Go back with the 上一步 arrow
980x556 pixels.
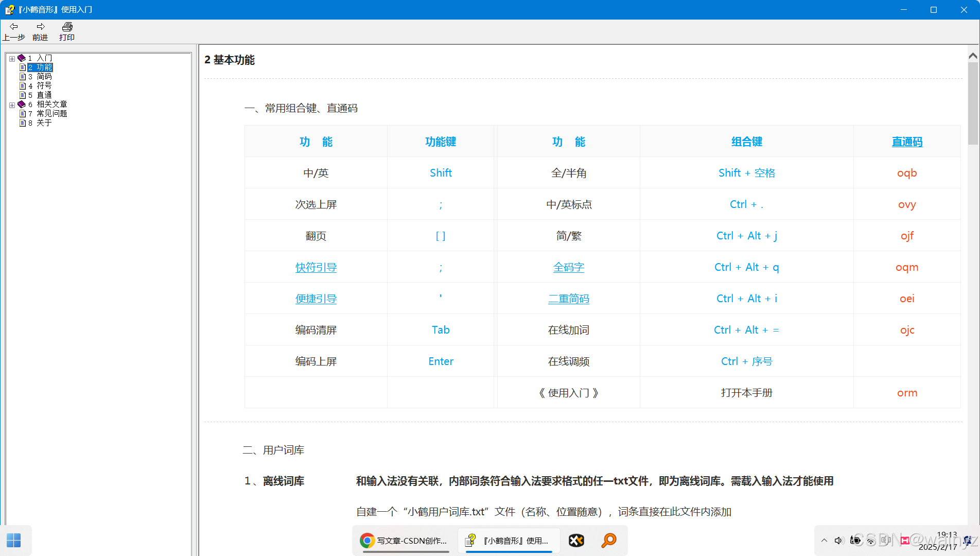(x=14, y=31)
